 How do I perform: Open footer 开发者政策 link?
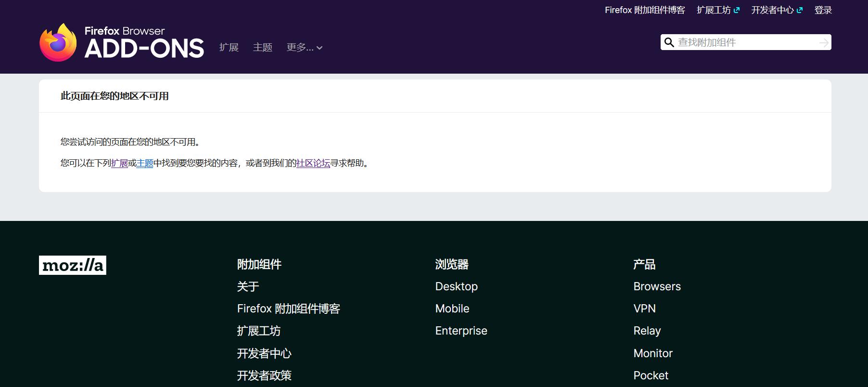[264, 375]
